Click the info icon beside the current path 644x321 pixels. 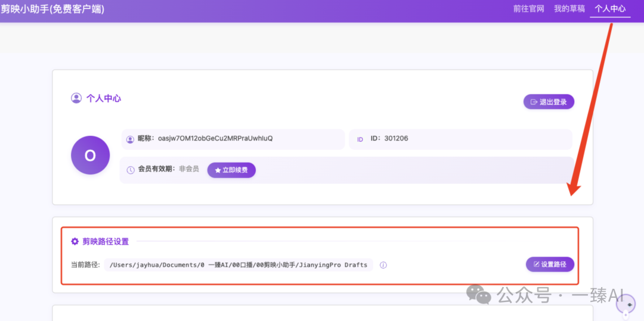[383, 265]
